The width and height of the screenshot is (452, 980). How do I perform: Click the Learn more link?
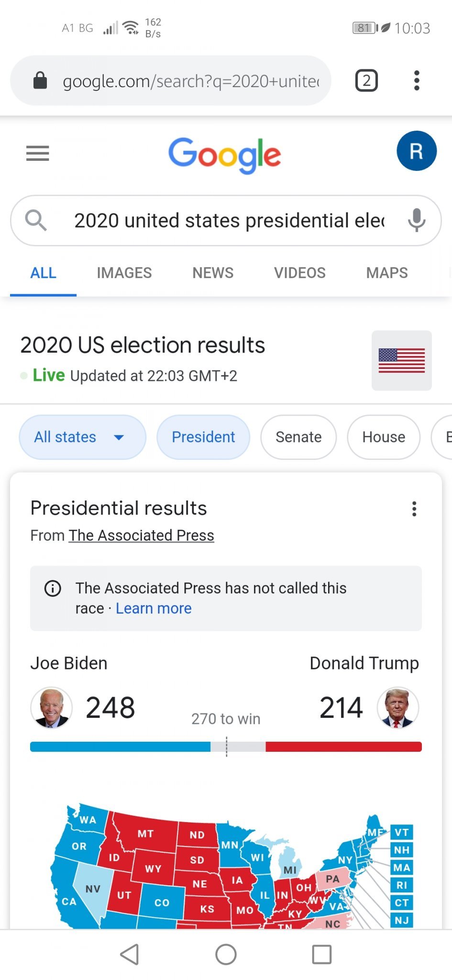click(154, 608)
